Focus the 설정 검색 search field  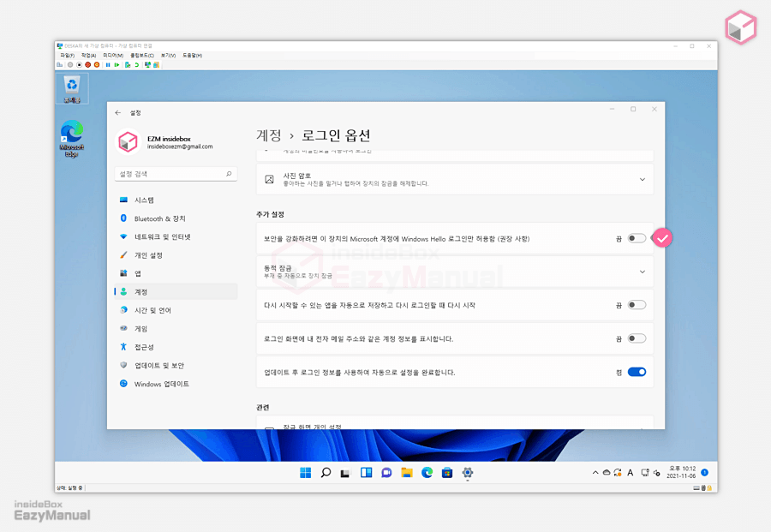[176, 174]
